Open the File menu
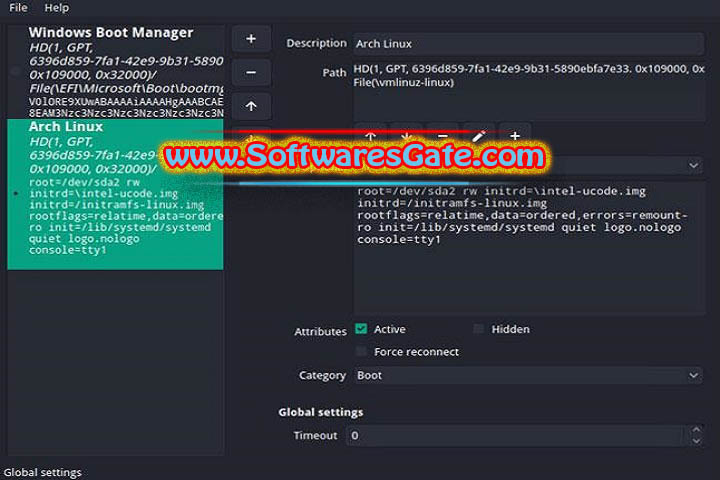 click(x=18, y=8)
